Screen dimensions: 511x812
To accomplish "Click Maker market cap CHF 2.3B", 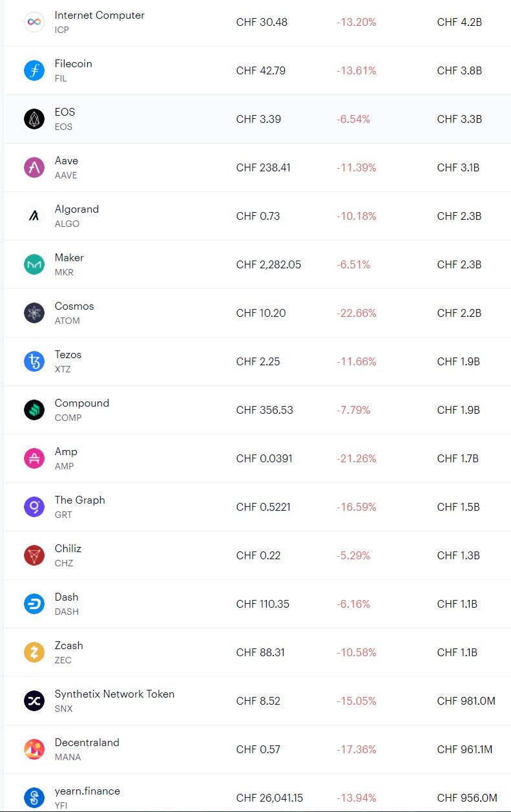I will 459,264.
